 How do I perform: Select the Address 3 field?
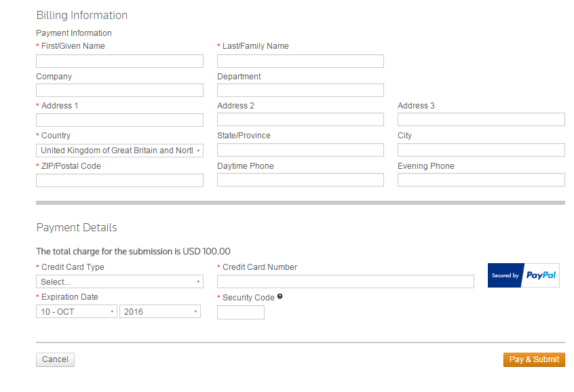[x=481, y=119]
